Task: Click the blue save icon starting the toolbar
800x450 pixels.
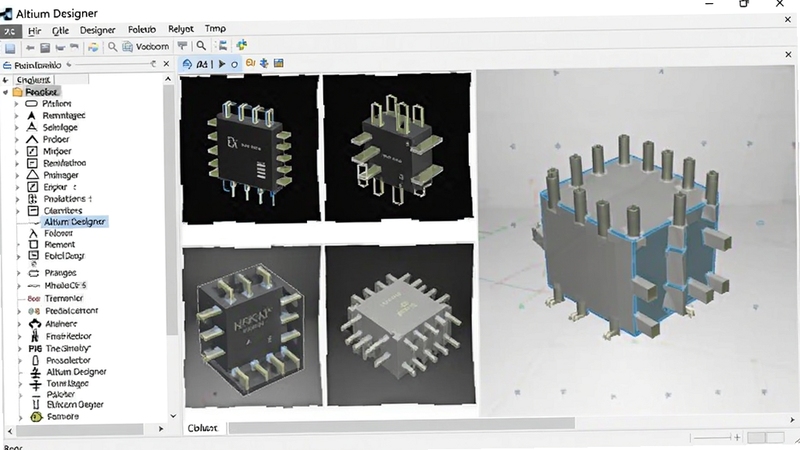Action: (x=10, y=48)
